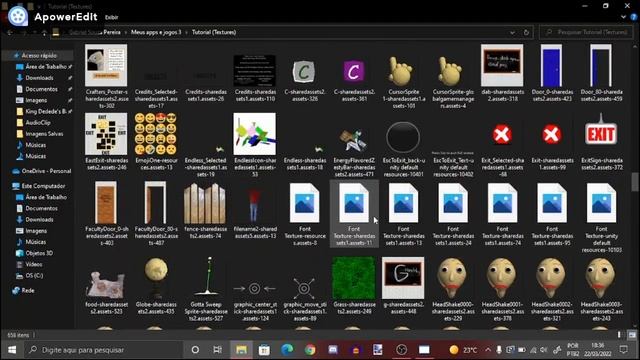Select the green C-sharedassets2 assets-326 icon
Image resolution: width=640 pixels, height=360 pixels.
point(304,72)
